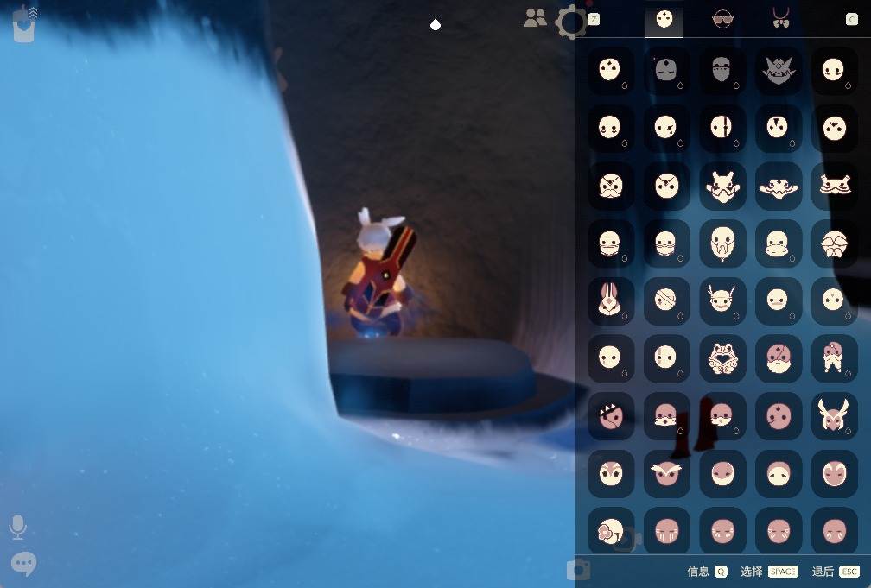Image resolution: width=871 pixels, height=588 pixels.
Task: Open the friends list icon
Action: point(535,18)
